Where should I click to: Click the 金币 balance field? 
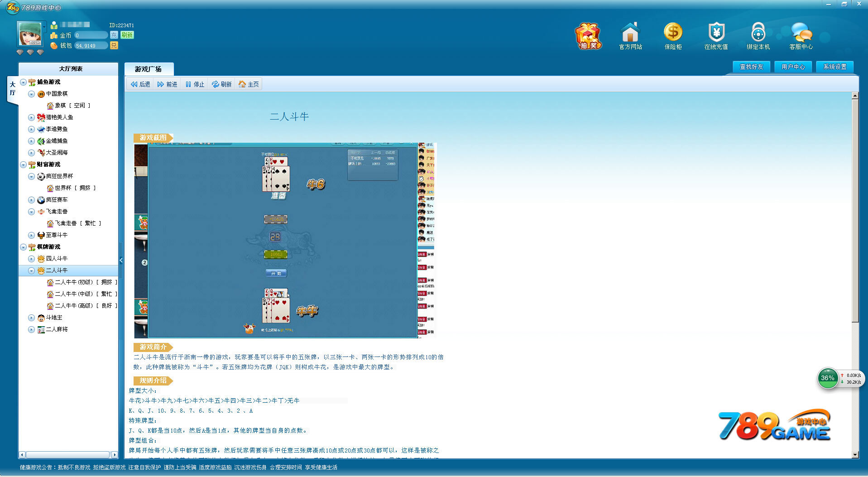coord(91,35)
